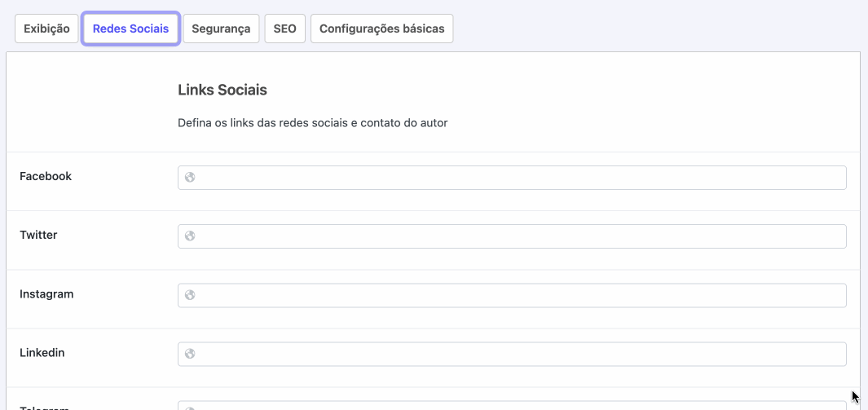Open the Exibição tab
Image resolution: width=868 pixels, height=410 pixels.
46,29
